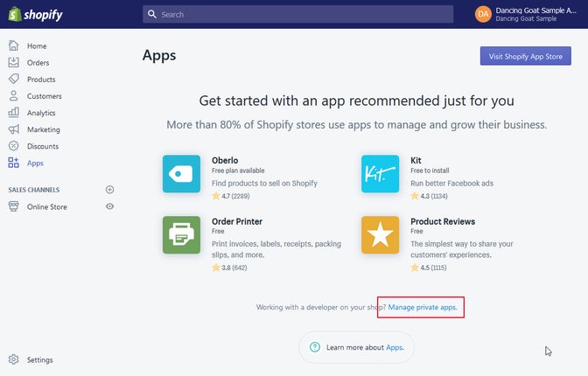588x376 pixels.
Task: Open the Order Printer app icon
Action: 181,234
